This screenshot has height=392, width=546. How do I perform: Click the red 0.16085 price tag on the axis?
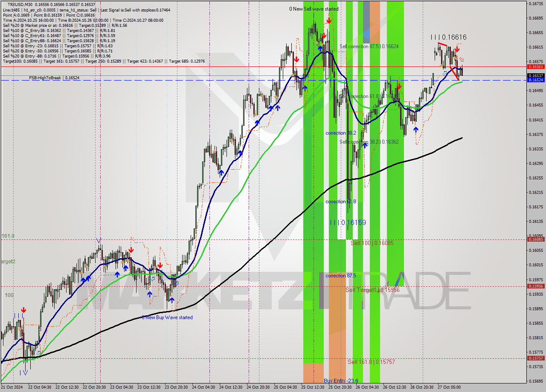(536, 239)
